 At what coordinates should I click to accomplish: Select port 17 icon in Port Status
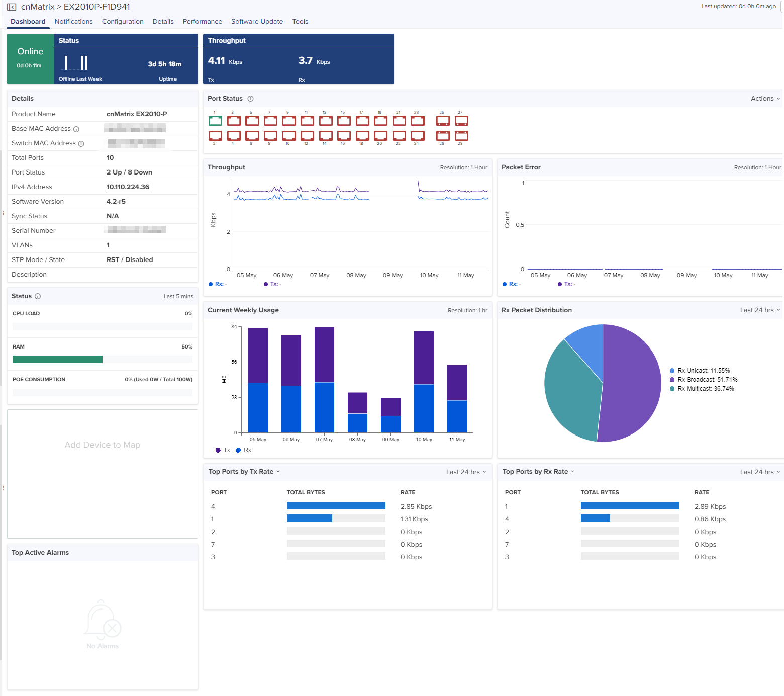(362, 121)
